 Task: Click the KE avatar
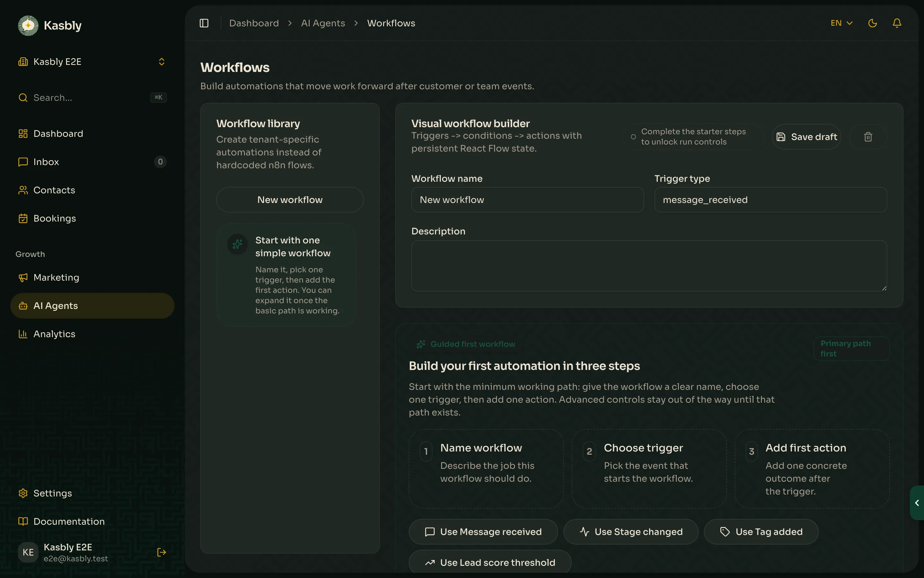pyautogui.click(x=28, y=552)
